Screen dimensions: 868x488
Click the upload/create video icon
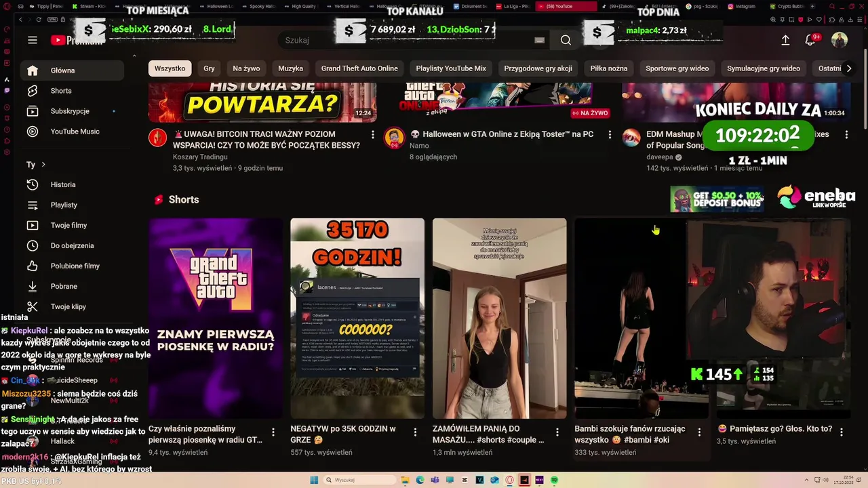(785, 40)
